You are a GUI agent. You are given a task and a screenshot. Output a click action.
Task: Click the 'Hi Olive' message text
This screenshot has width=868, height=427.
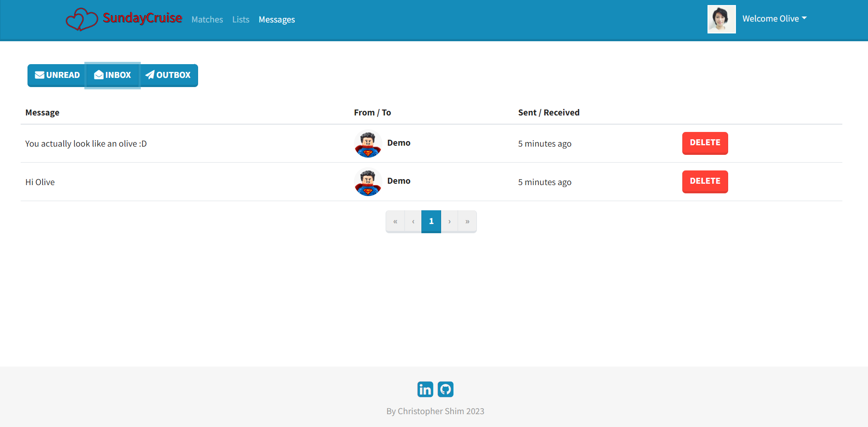click(x=40, y=182)
